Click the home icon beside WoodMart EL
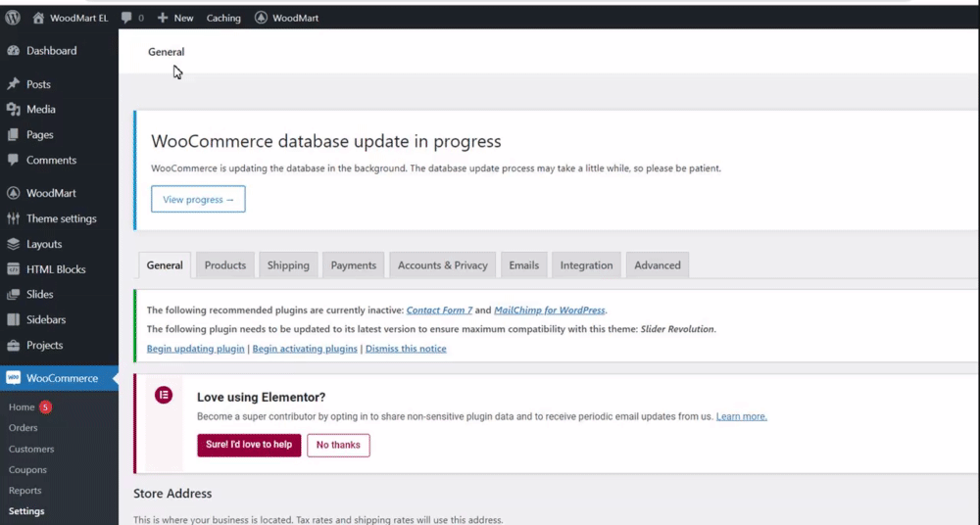This screenshot has width=980, height=525. pyautogui.click(x=38, y=18)
